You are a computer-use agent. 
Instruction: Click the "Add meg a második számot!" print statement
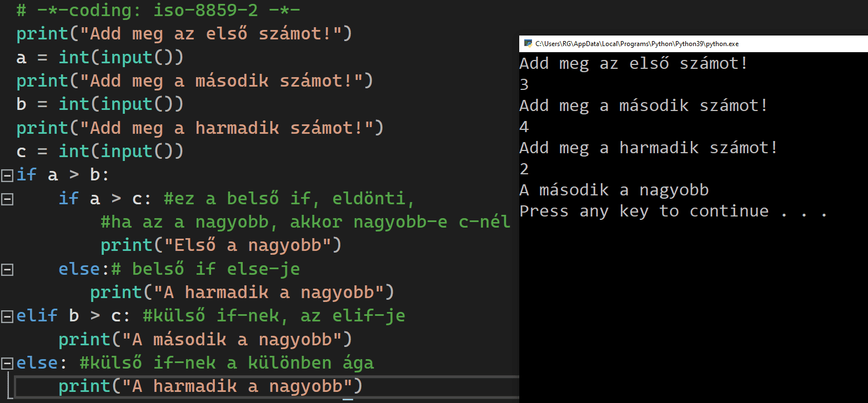pyautogui.click(x=194, y=81)
